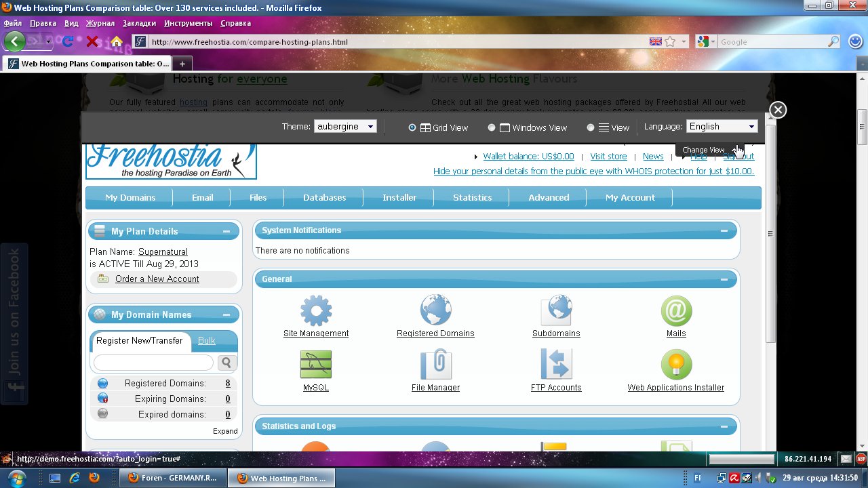This screenshot has height=488, width=868.
Task: Click the Firefox reload icon
Action: 67,41
